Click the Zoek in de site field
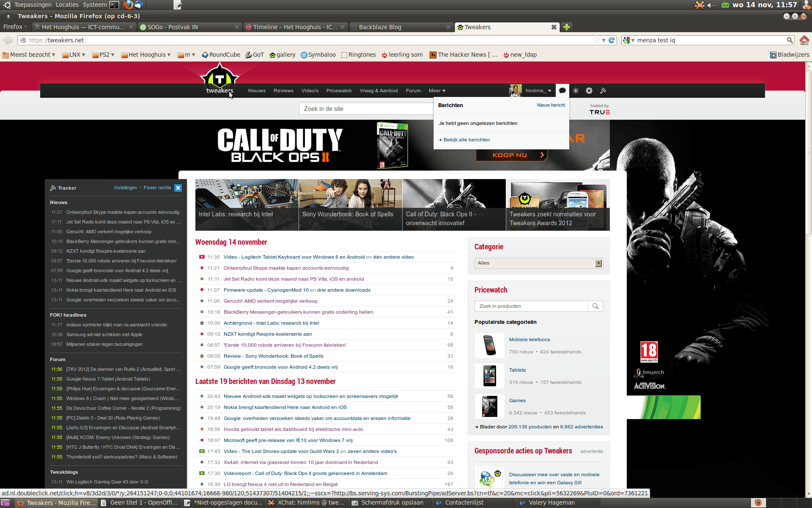This screenshot has width=812, height=508. point(366,109)
